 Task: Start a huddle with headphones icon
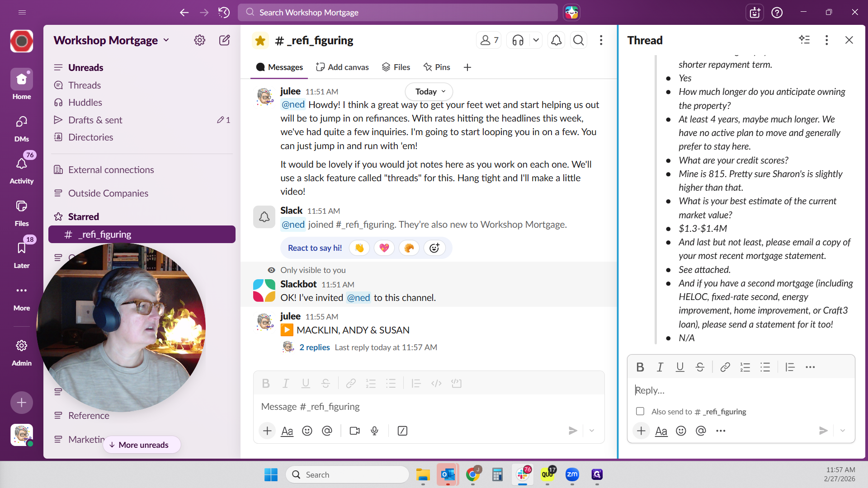[518, 41]
